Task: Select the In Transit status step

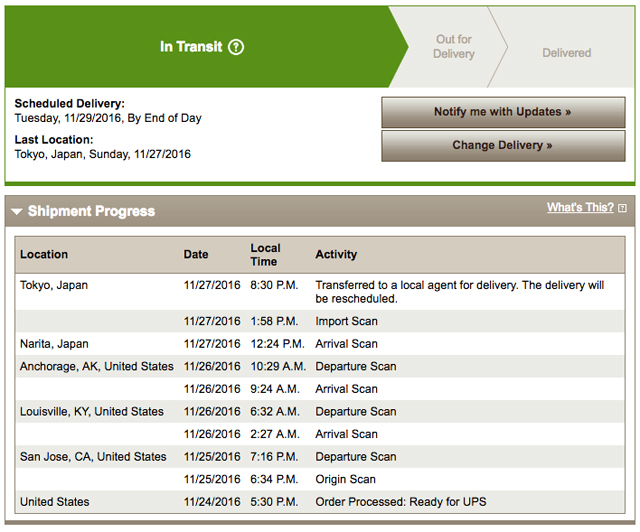Action: 190,47
